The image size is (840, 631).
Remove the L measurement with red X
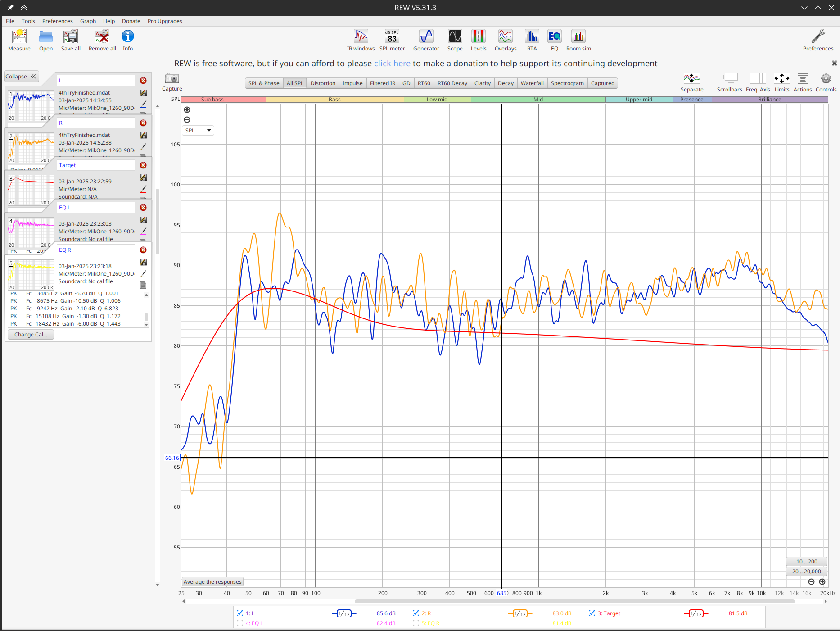click(x=143, y=81)
